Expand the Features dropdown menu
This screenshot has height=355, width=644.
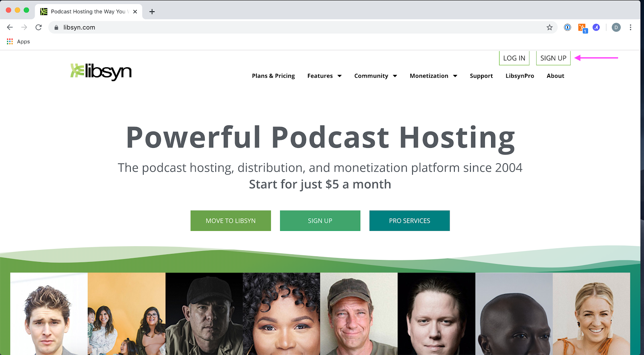coord(324,76)
